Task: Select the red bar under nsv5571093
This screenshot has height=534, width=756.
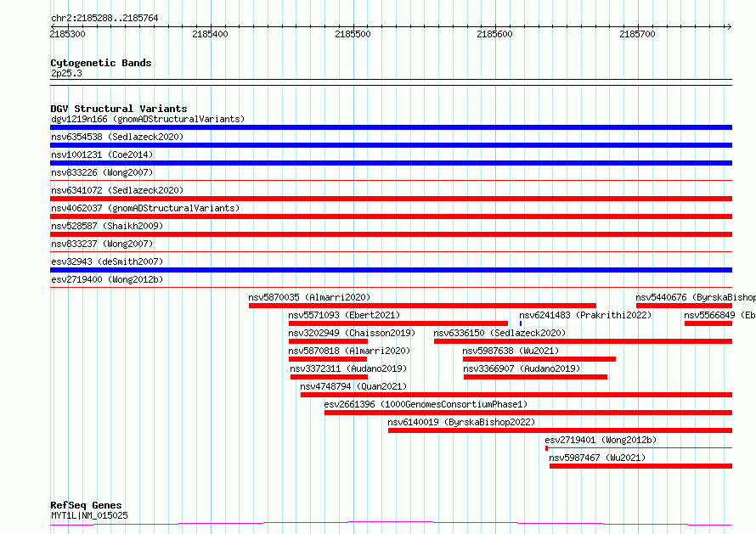Action: coord(398,323)
